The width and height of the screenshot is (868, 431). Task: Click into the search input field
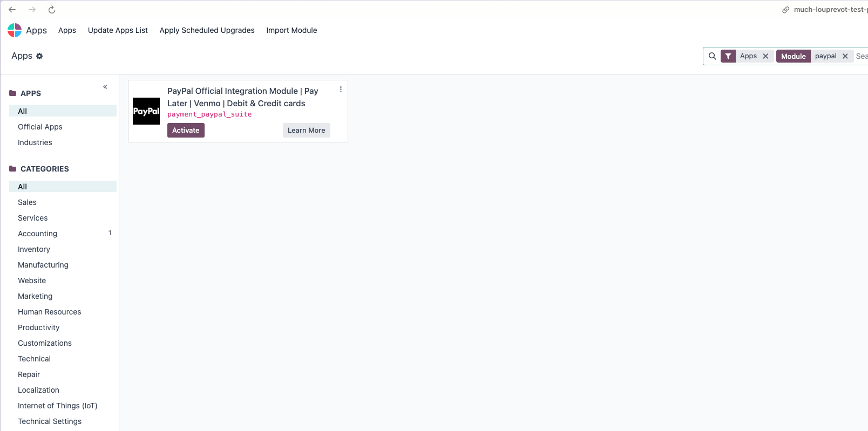coord(861,56)
